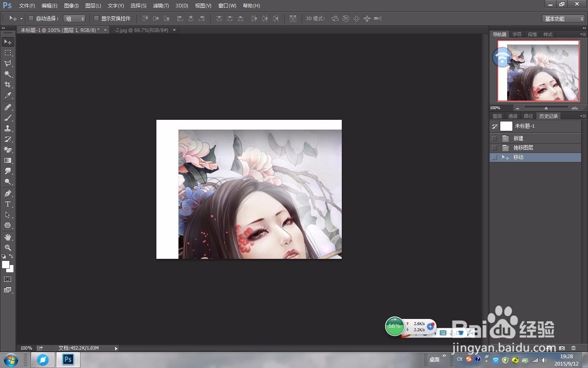Select the Polygonal Lasso tool

8,63
